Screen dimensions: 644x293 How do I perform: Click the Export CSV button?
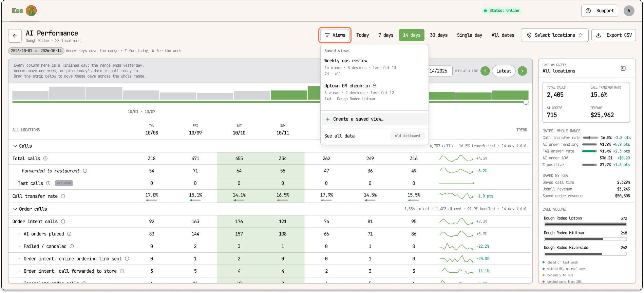613,35
